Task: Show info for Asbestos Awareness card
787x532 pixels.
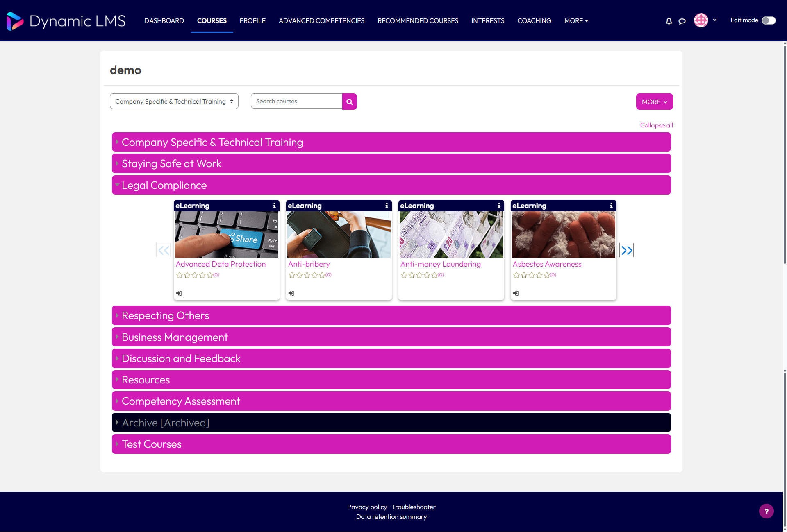Action: pos(611,206)
